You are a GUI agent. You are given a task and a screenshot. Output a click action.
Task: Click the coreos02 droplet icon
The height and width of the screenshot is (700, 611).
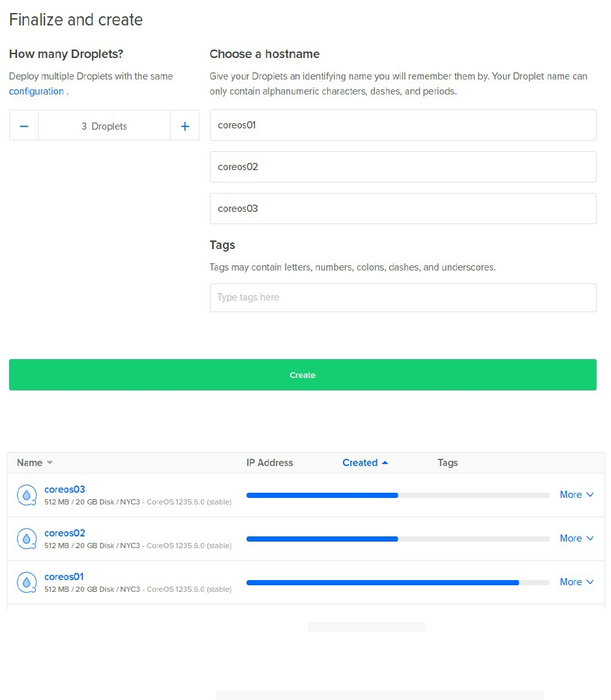[x=27, y=539]
